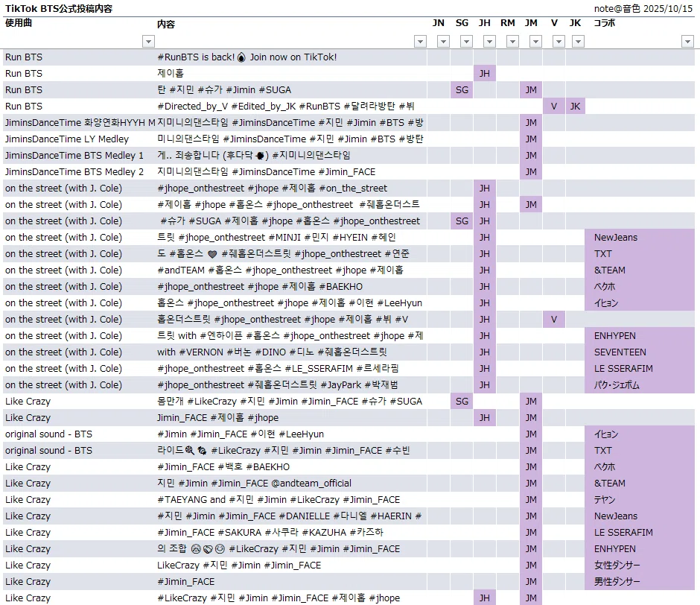Select the '제이홉' content cell
The width and height of the screenshot is (700, 605).
[291, 74]
